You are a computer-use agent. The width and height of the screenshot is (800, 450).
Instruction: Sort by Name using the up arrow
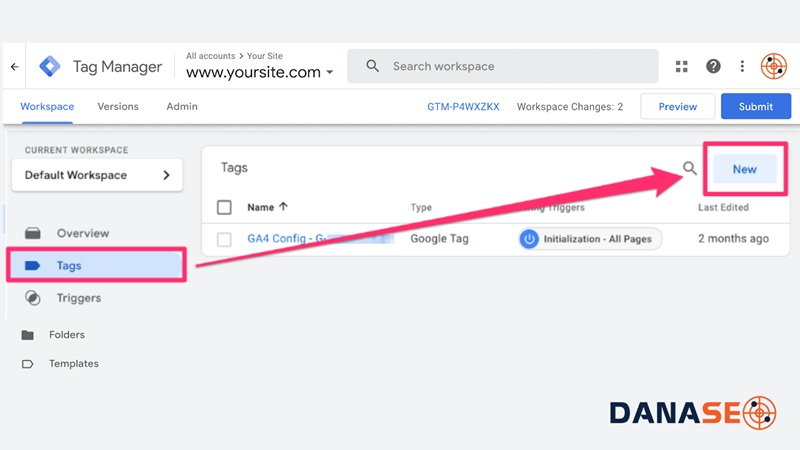283,207
